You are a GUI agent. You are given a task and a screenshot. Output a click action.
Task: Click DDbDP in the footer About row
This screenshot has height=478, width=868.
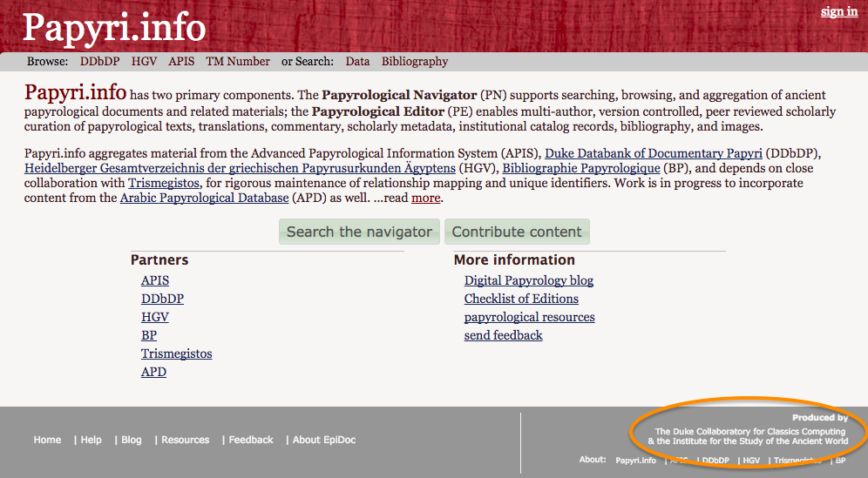click(715, 461)
